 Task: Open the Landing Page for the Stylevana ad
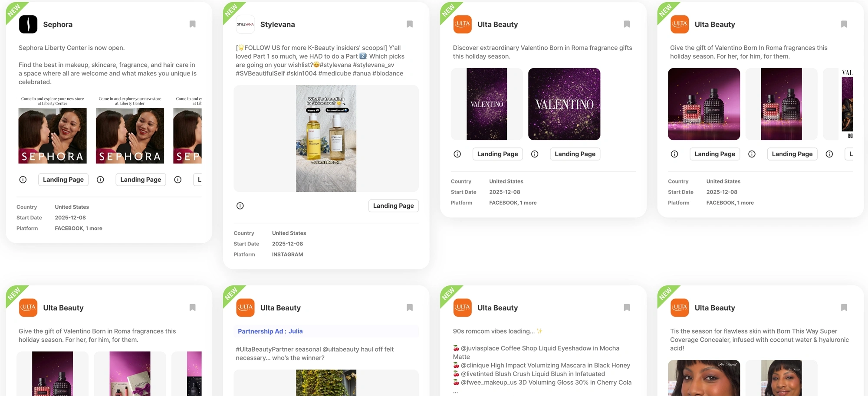pos(393,206)
